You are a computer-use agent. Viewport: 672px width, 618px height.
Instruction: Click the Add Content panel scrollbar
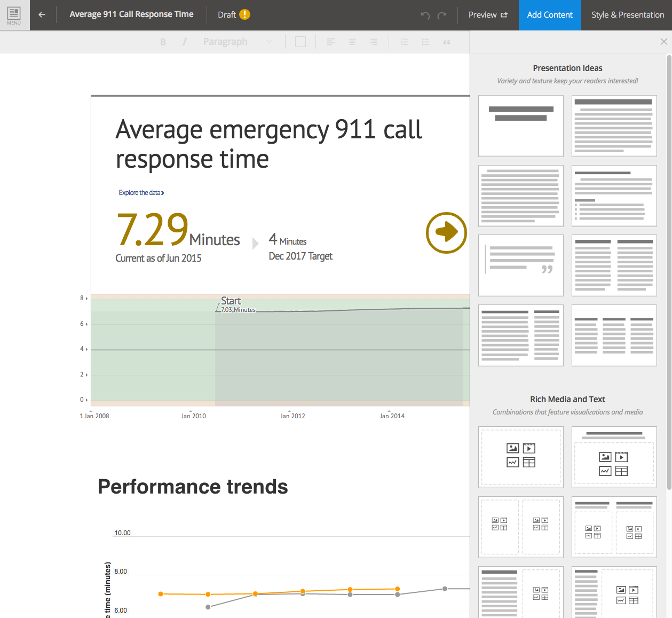(x=669, y=272)
